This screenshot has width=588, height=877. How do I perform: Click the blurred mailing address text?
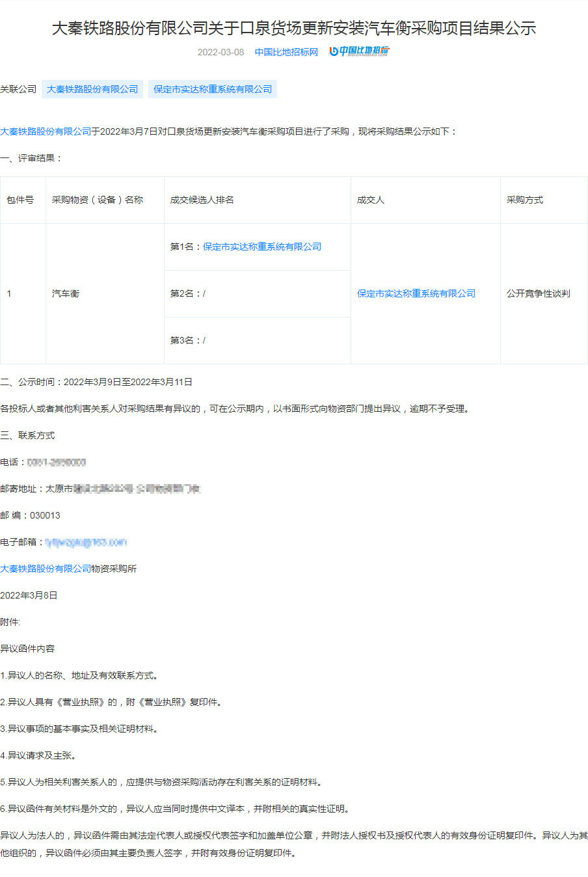tap(137, 489)
